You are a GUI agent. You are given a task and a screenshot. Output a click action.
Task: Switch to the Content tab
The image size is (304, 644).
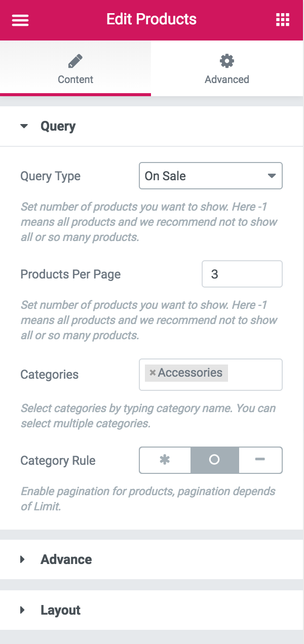(75, 79)
